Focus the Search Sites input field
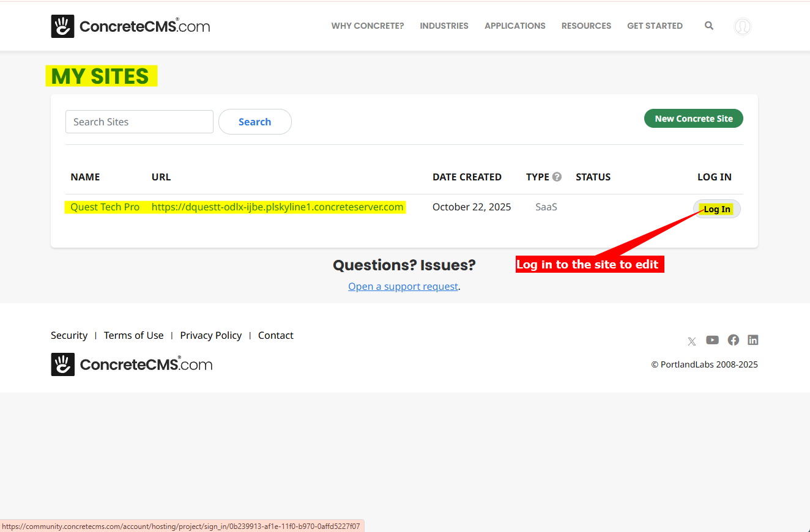 pyautogui.click(x=139, y=122)
